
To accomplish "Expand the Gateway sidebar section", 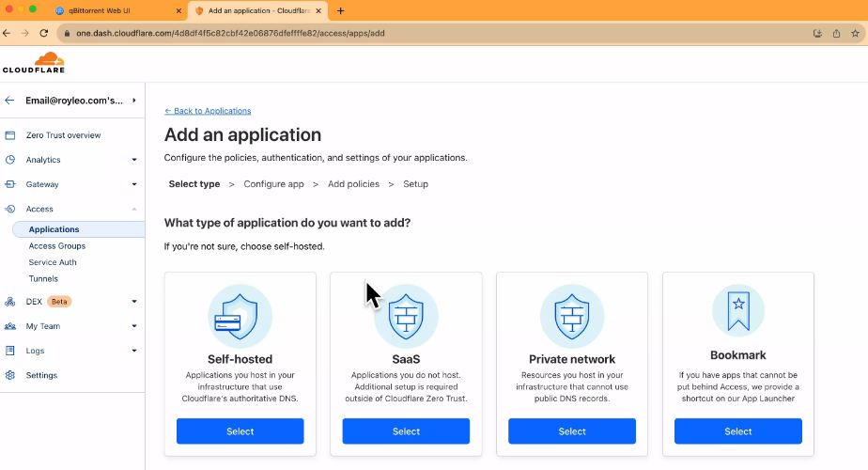I will click(134, 184).
